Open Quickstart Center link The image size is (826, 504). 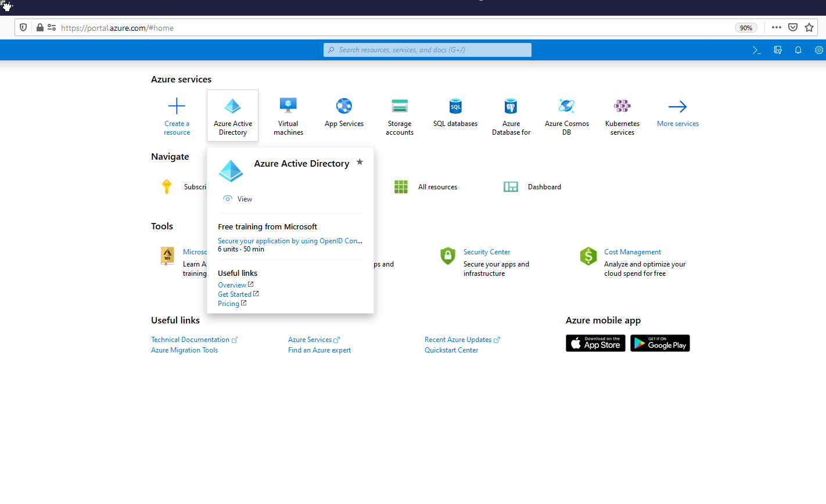tap(451, 350)
